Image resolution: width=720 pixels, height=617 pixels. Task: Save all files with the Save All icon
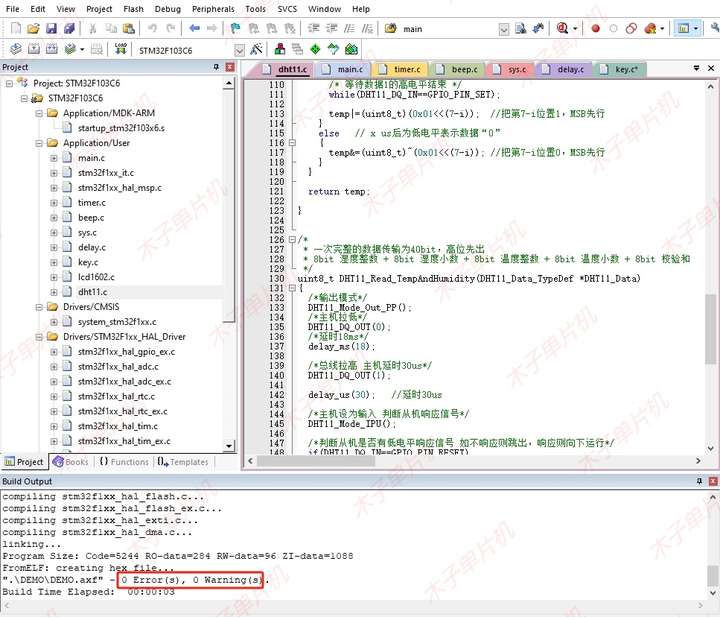click(x=69, y=28)
